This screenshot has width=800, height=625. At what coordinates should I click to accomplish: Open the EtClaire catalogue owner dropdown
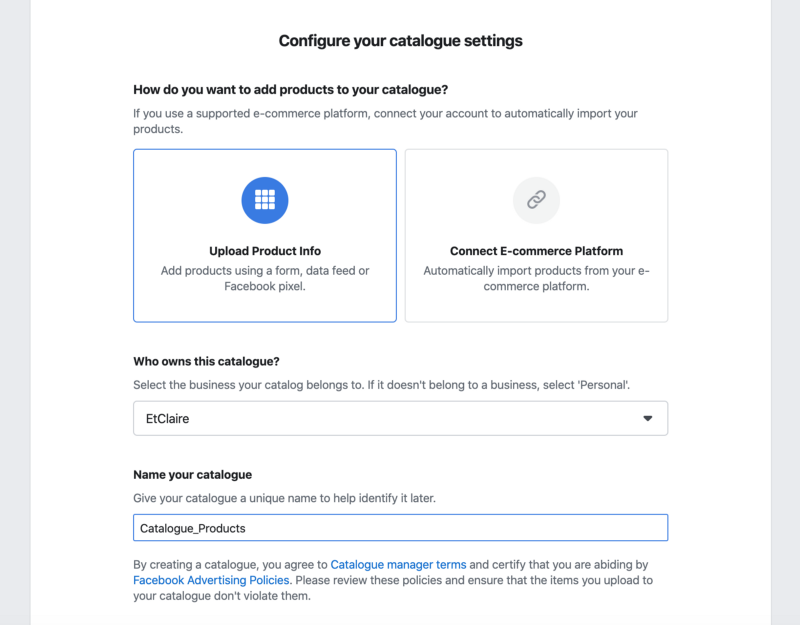pos(401,418)
